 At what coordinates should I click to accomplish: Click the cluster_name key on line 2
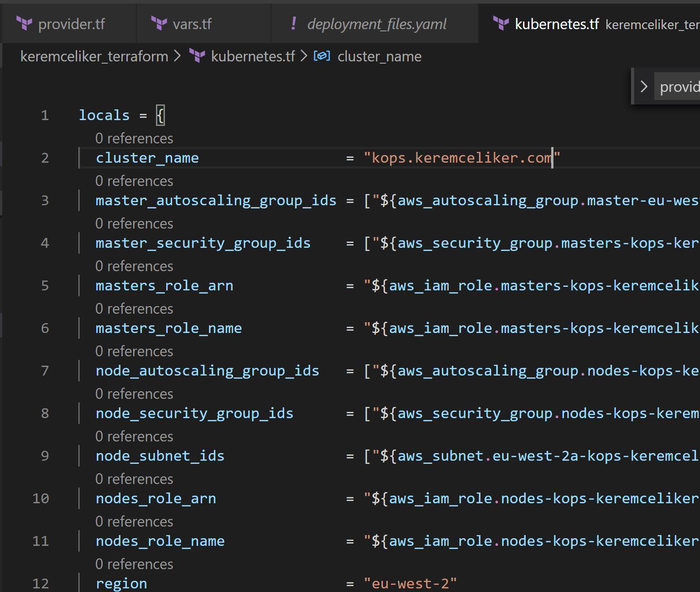tap(147, 158)
